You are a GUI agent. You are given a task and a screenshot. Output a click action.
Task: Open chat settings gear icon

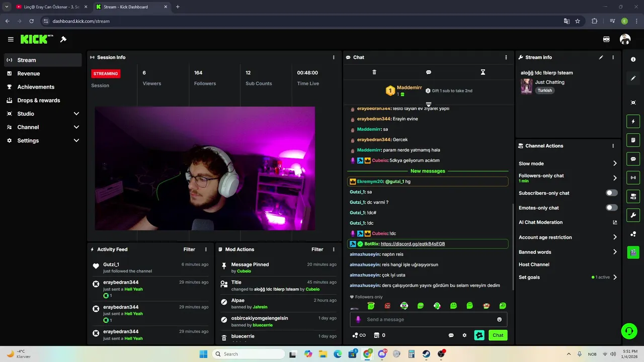[x=464, y=335]
